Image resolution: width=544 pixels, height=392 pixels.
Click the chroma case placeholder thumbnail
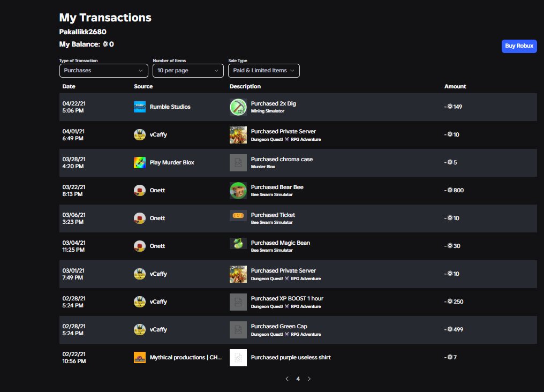point(238,163)
